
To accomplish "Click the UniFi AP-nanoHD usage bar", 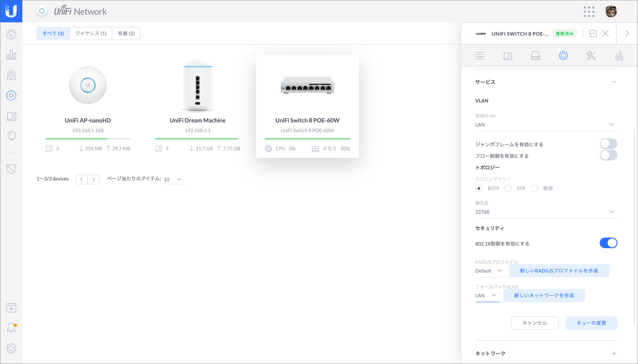I will [88, 139].
